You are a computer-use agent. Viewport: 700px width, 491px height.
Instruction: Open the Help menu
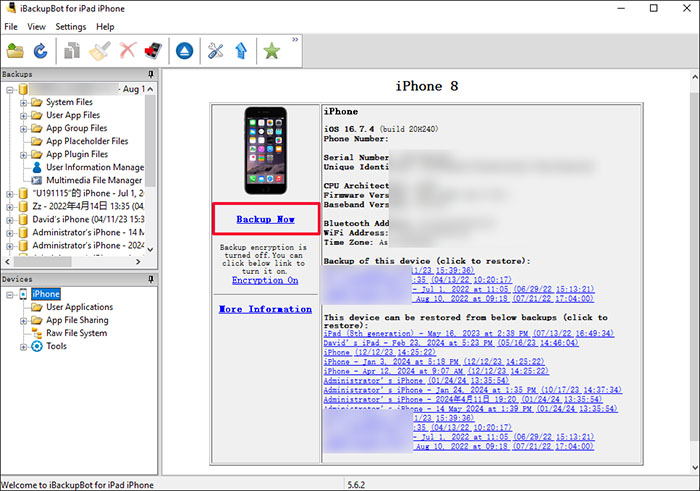[105, 27]
